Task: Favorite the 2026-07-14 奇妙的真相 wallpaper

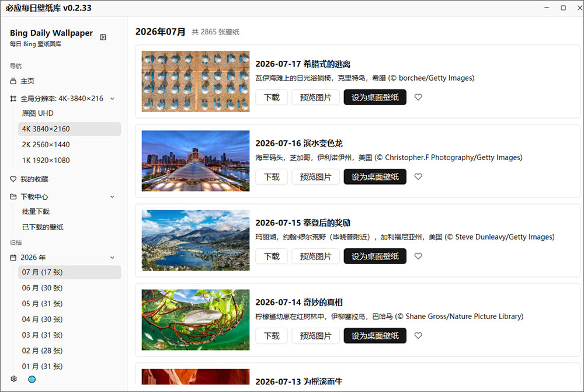Action: 418,336
